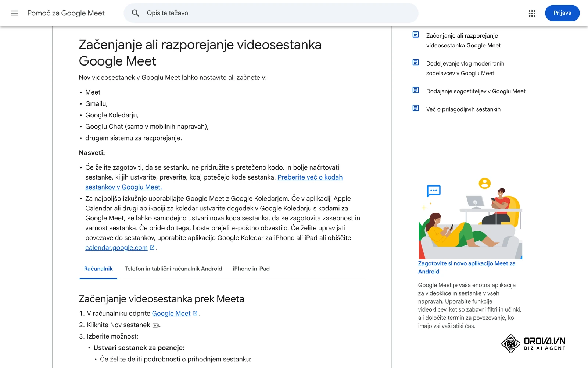The width and height of the screenshot is (588, 368).
Task: Switch to Telefon in tablični računalnik Android tab
Action: (173, 269)
